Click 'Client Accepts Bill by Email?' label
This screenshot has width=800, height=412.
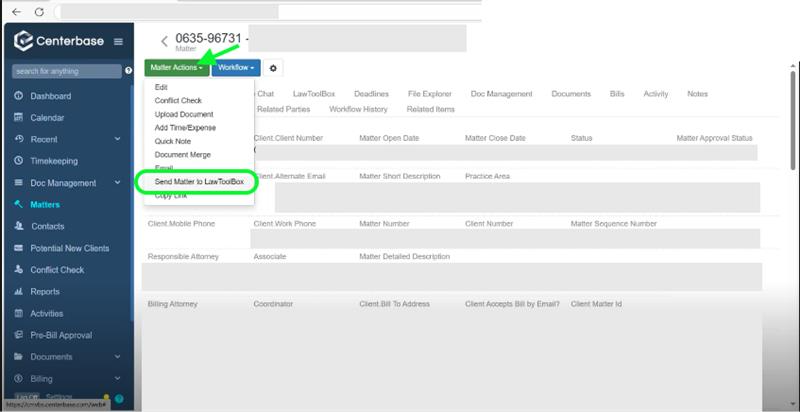coord(512,304)
